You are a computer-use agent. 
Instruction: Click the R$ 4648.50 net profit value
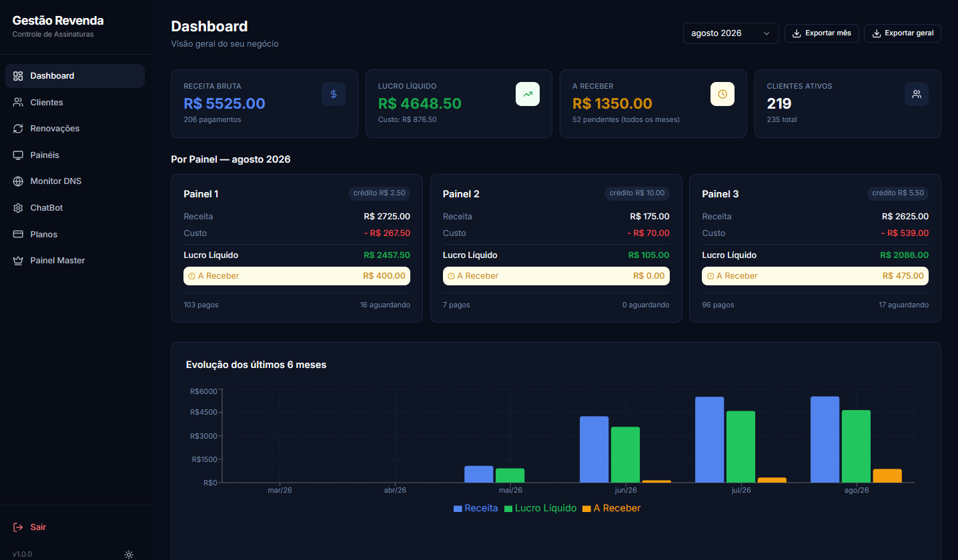click(420, 104)
